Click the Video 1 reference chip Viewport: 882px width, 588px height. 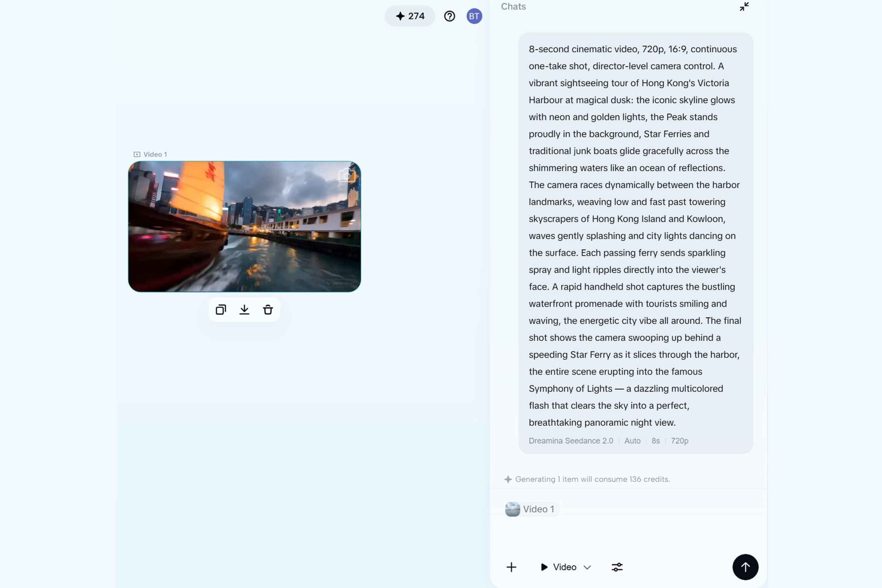(530, 509)
